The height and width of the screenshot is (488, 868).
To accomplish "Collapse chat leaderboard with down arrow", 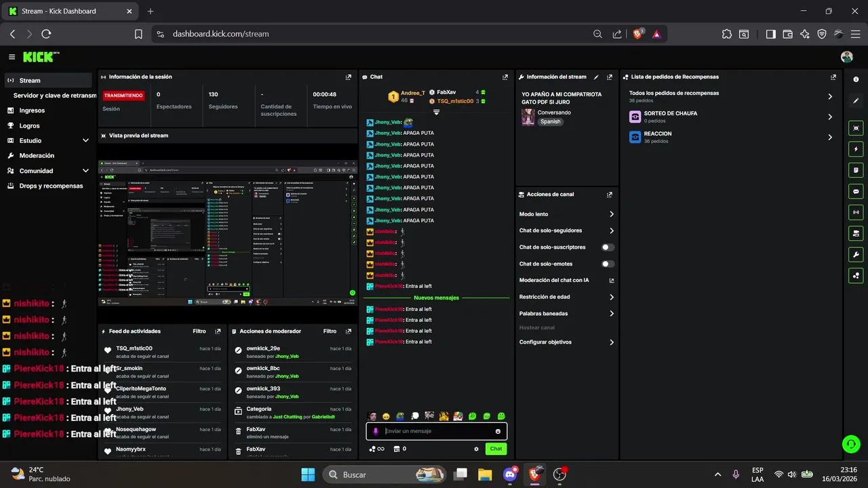I will pyautogui.click(x=436, y=112).
